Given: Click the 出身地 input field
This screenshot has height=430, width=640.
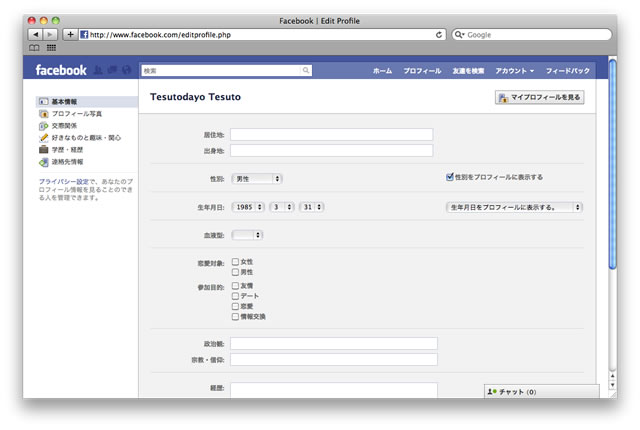Looking at the screenshot, I should tap(331, 151).
